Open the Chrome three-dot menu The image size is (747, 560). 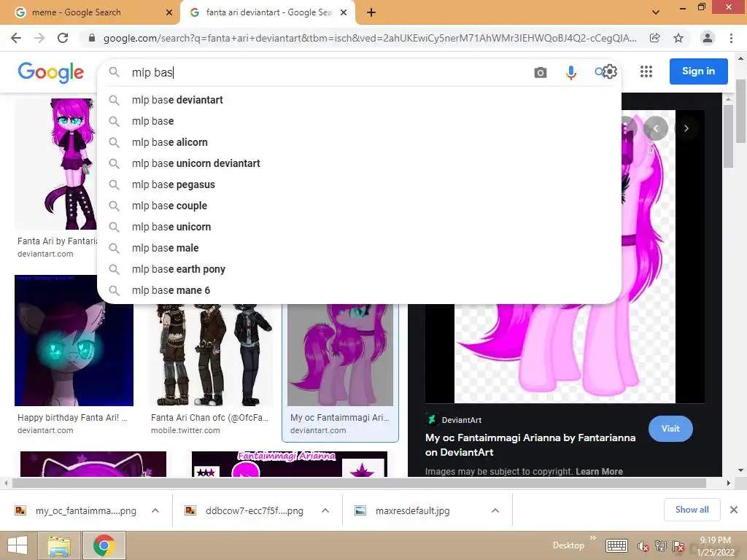[731, 38]
